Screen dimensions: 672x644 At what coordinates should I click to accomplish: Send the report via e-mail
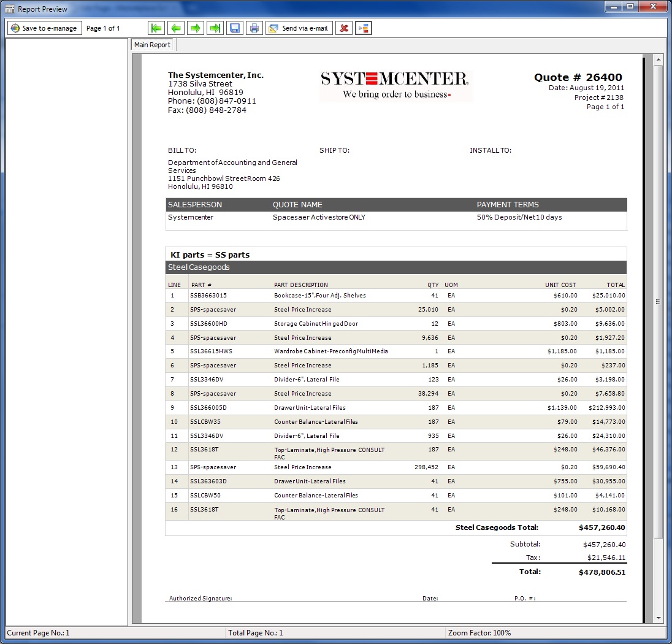pyautogui.click(x=299, y=28)
